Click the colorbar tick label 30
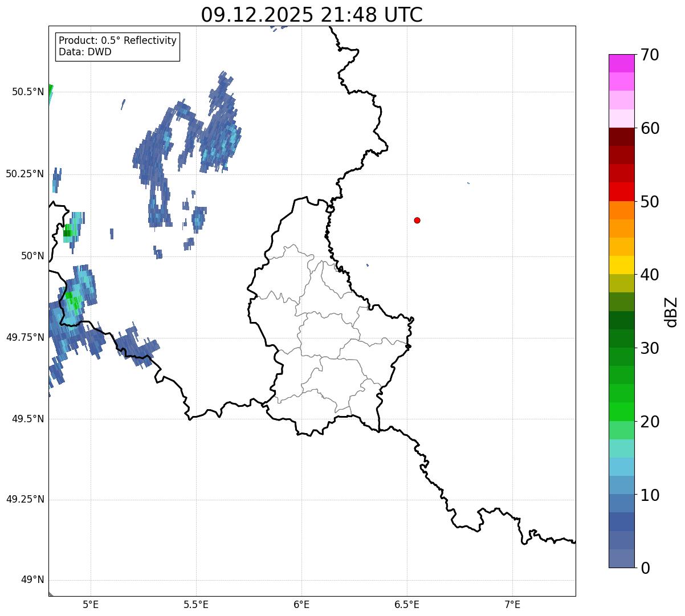685x616 pixels. (x=650, y=348)
